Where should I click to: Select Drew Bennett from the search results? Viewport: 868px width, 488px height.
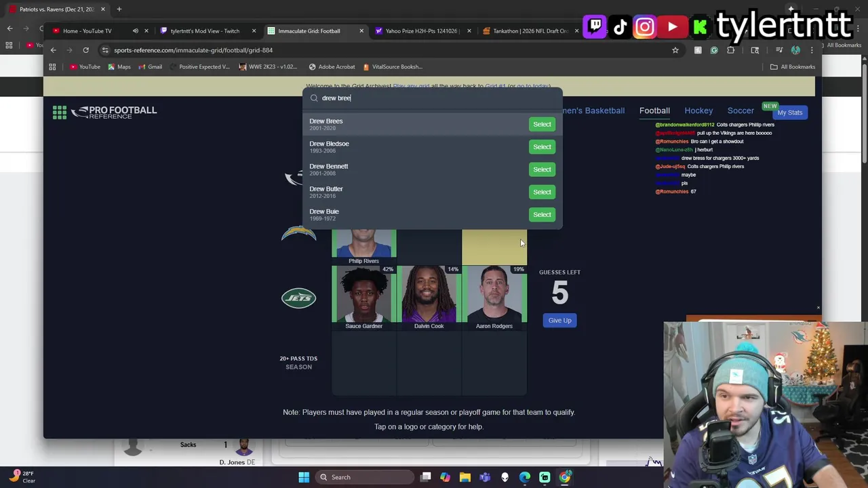coord(542,169)
